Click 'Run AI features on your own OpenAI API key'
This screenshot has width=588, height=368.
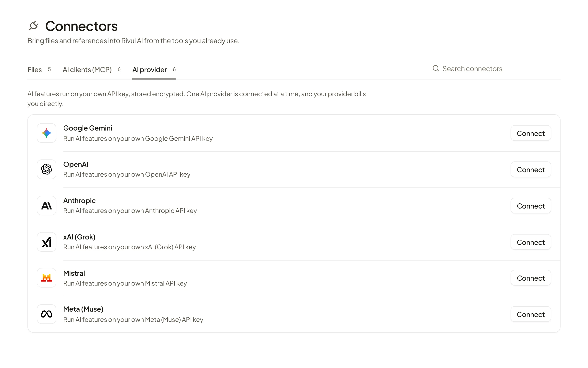point(127,174)
